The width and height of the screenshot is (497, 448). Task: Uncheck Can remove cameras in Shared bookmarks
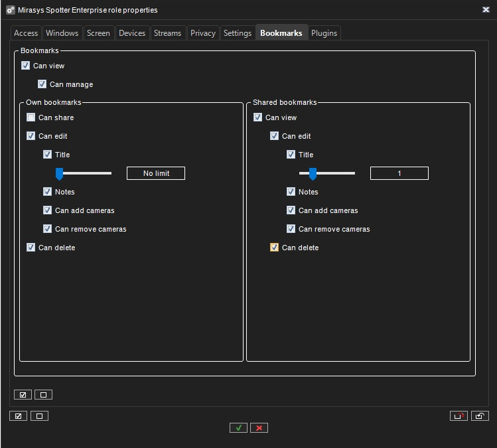click(x=291, y=229)
